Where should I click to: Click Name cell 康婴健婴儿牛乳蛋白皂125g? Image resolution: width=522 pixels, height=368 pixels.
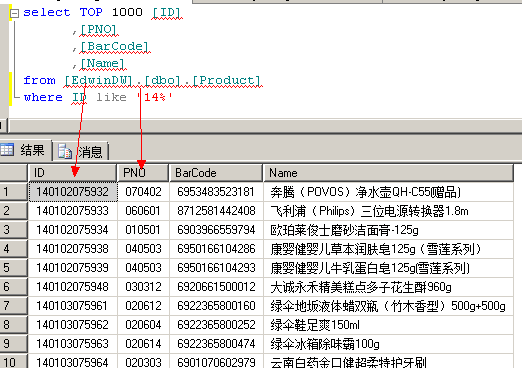(x=388, y=268)
